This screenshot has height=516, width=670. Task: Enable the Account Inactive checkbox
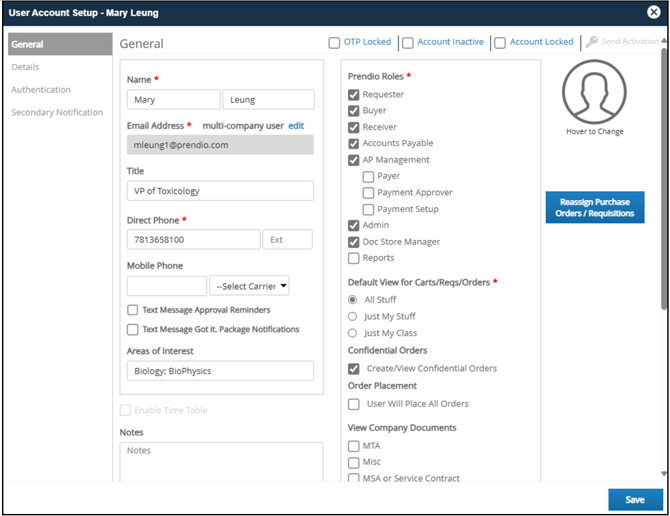click(x=408, y=43)
